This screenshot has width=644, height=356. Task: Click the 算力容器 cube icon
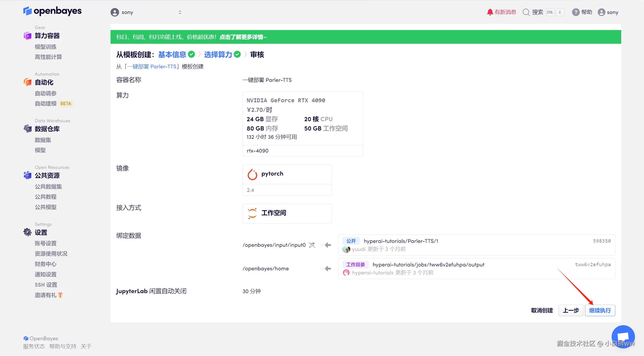(27, 36)
